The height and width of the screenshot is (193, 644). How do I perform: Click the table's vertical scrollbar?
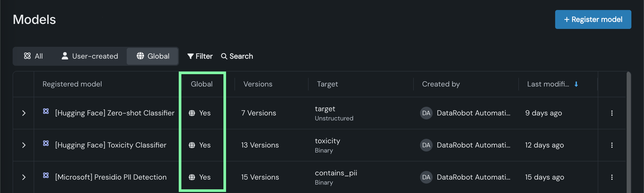[628, 131]
